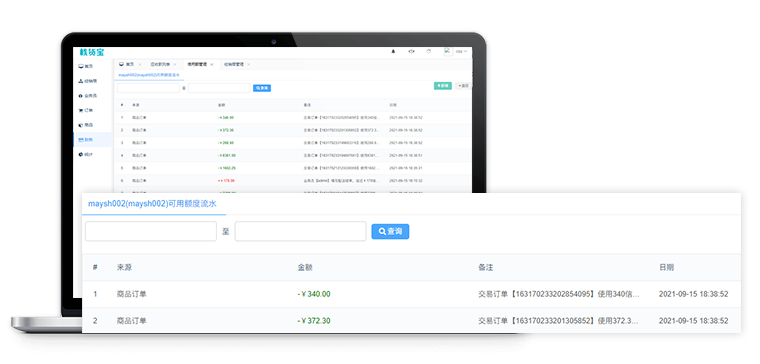
Task: Click the eye icon in top header
Action: click(x=411, y=51)
